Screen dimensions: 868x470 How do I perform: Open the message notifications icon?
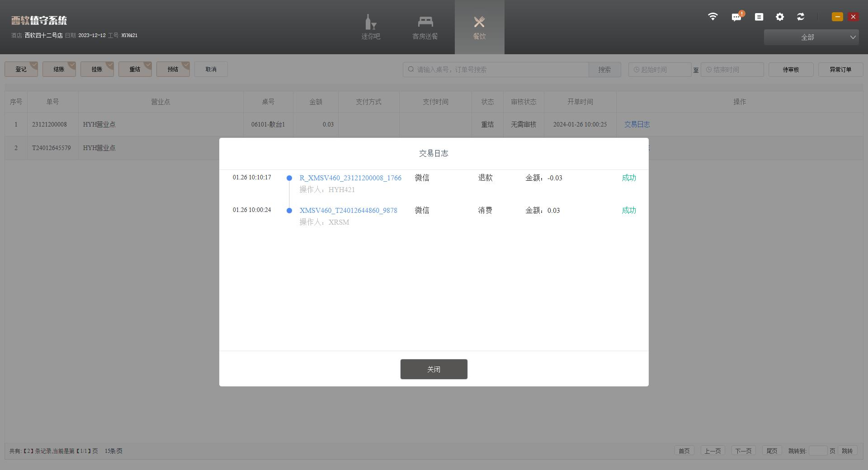coord(736,17)
